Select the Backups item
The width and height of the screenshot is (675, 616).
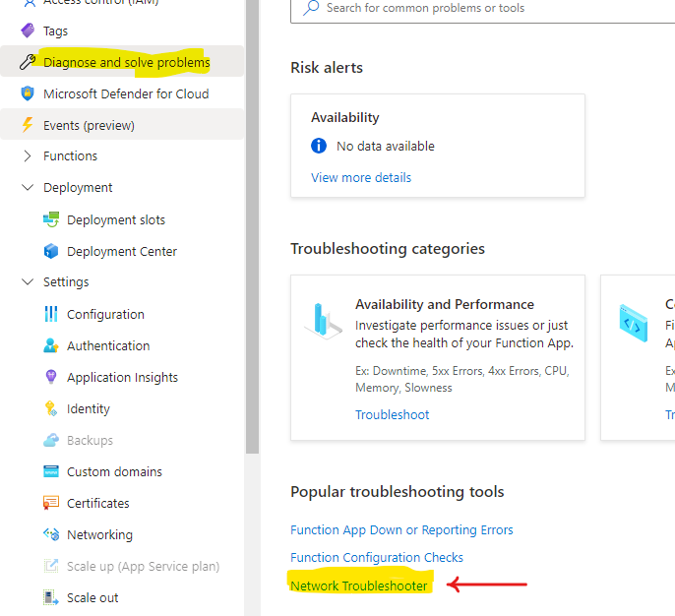(90, 441)
